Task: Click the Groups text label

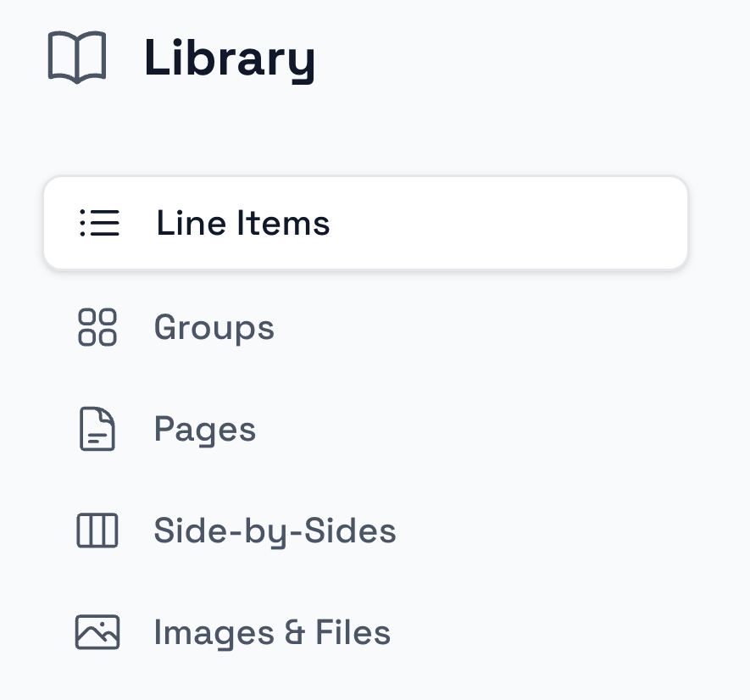Action: pyautogui.click(x=214, y=327)
